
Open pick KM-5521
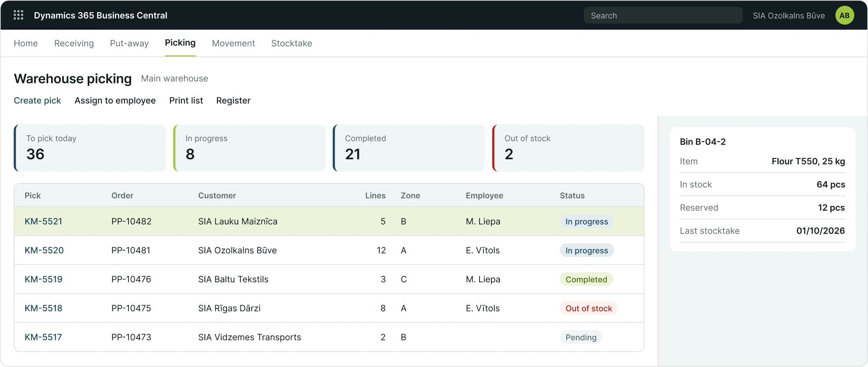point(43,222)
